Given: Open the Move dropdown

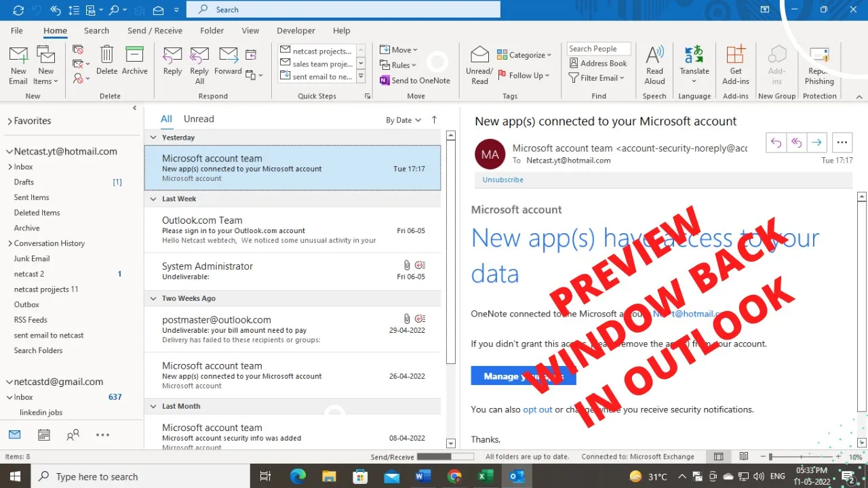Looking at the screenshot, I should click(399, 50).
